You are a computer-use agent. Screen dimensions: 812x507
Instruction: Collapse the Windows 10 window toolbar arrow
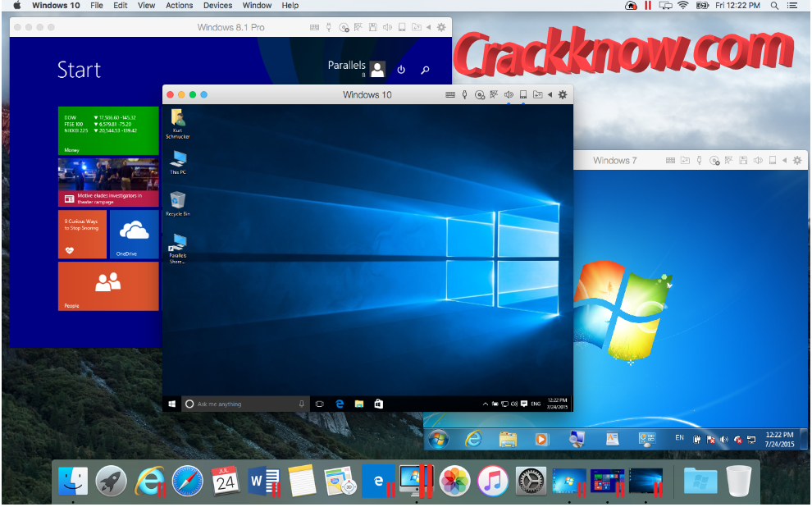[x=550, y=95]
